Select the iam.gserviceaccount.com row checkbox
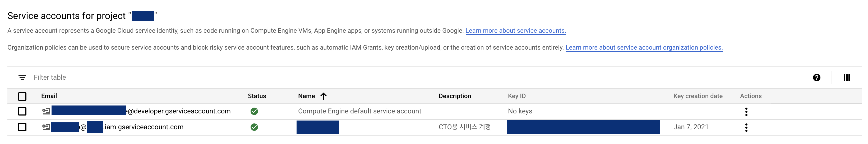 point(22,127)
